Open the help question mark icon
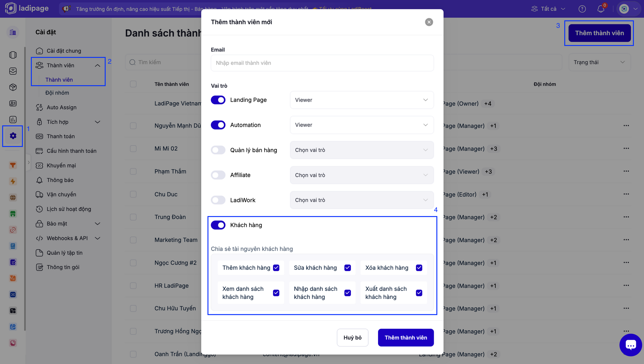This screenshot has height=364, width=644. [582, 9]
